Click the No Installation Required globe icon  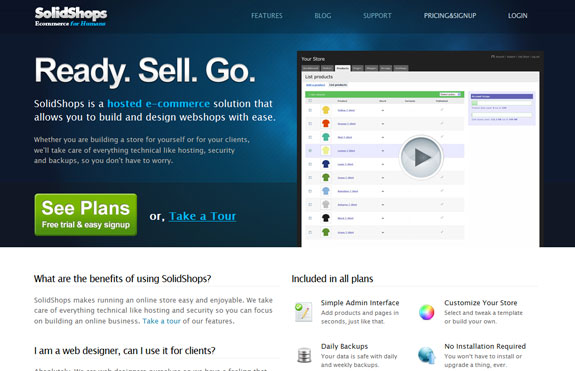pos(426,355)
